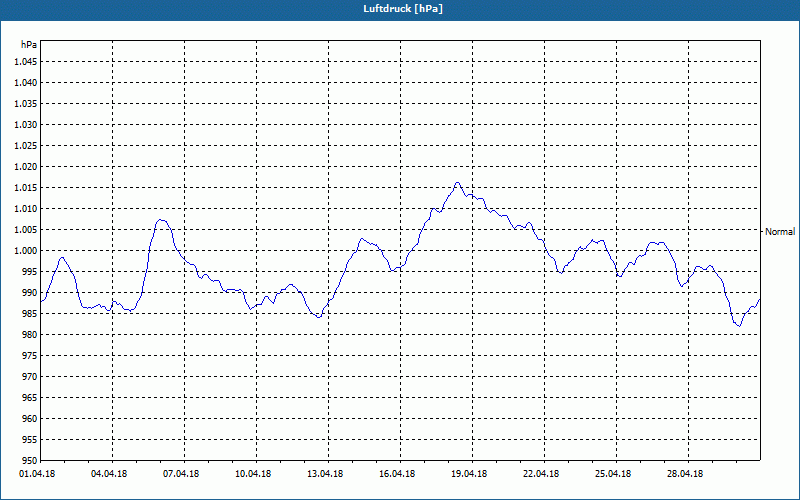Click the y-axis value 1.030
Image resolution: width=800 pixels, height=500 pixels.
[x=26, y=124]
